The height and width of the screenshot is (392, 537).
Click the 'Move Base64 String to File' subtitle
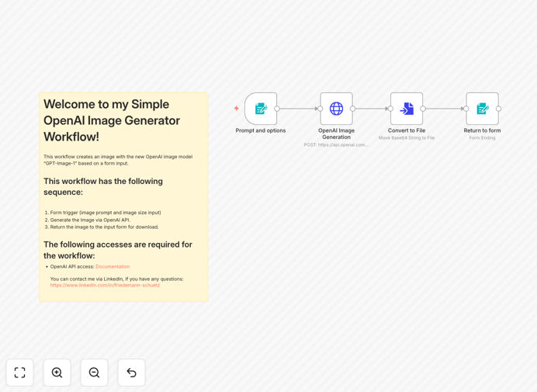(407, 137)
